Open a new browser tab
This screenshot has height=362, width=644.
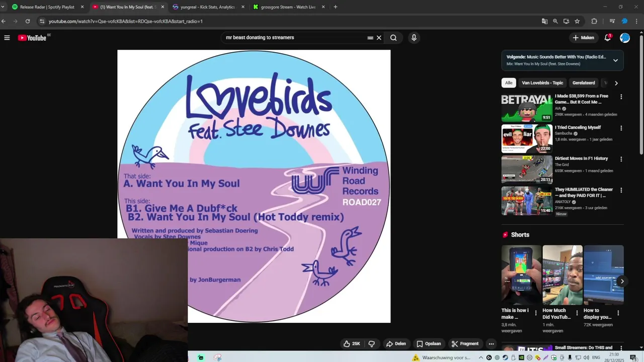335,7
